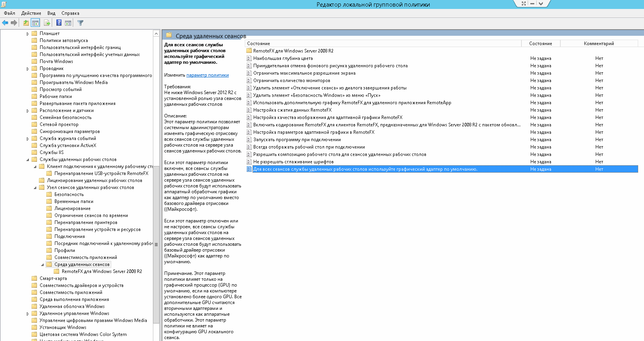Select 'Перенаправление USB-устройств RemoteFX' tree item
Screen dimensions: 644x341
(x=101, y=173)
